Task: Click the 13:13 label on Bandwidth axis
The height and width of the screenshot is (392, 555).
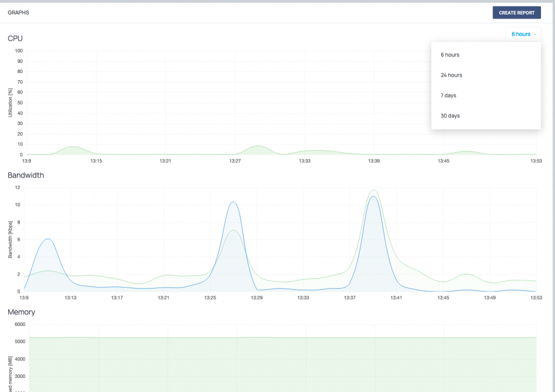Action: coord(70,298)
